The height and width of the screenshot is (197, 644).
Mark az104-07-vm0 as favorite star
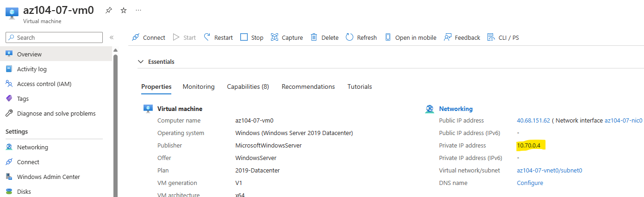124,10
